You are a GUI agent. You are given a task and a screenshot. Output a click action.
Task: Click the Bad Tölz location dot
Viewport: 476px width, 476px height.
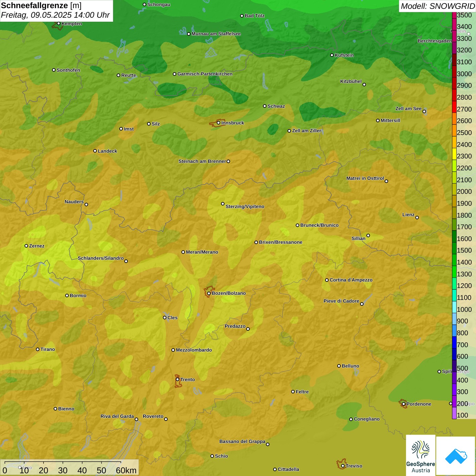[242, 16]
